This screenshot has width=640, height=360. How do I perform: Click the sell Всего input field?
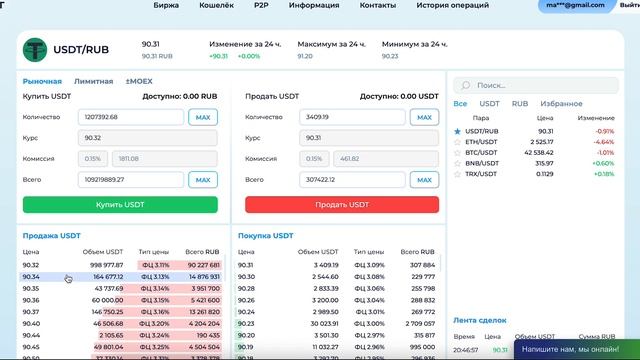coord(352,180)
